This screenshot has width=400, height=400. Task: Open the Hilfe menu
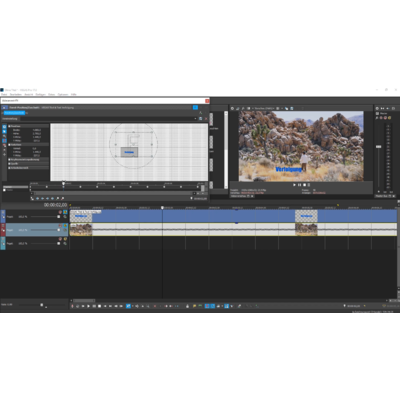(x=73, y=95)
